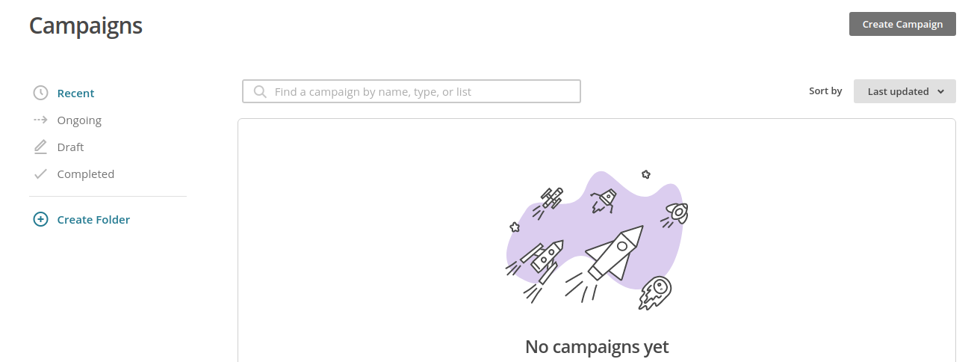
Task: Click the Create Folder link
Action: click(x=93, y=220)
